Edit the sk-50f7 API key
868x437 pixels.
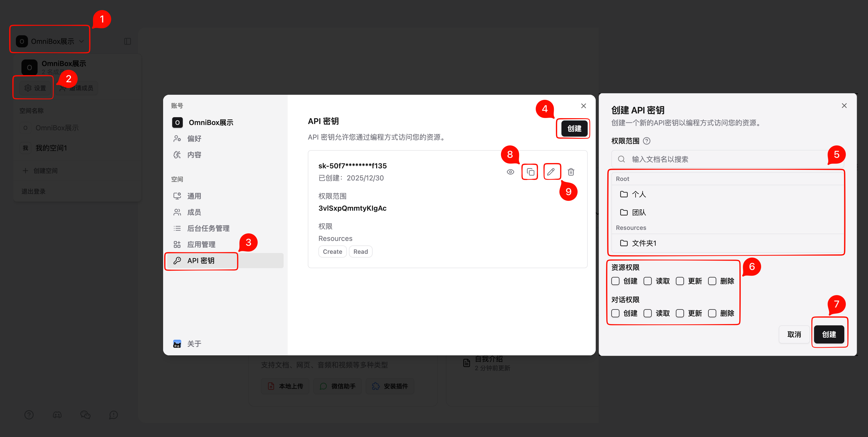[552, 171]
